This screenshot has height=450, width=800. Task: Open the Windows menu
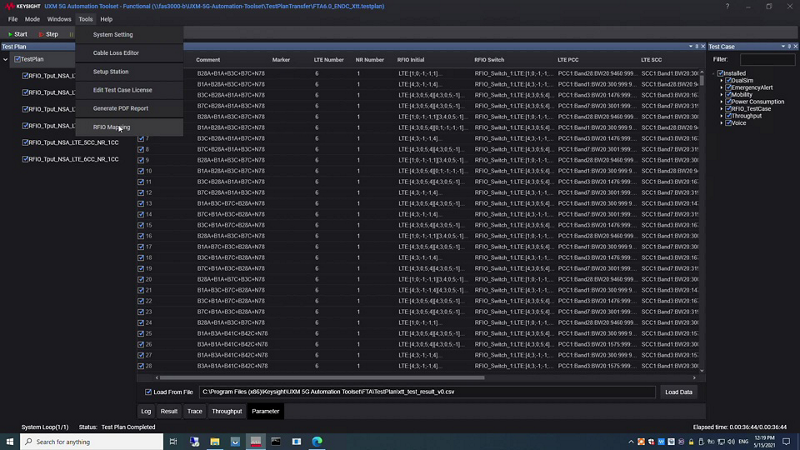point(59,19)
